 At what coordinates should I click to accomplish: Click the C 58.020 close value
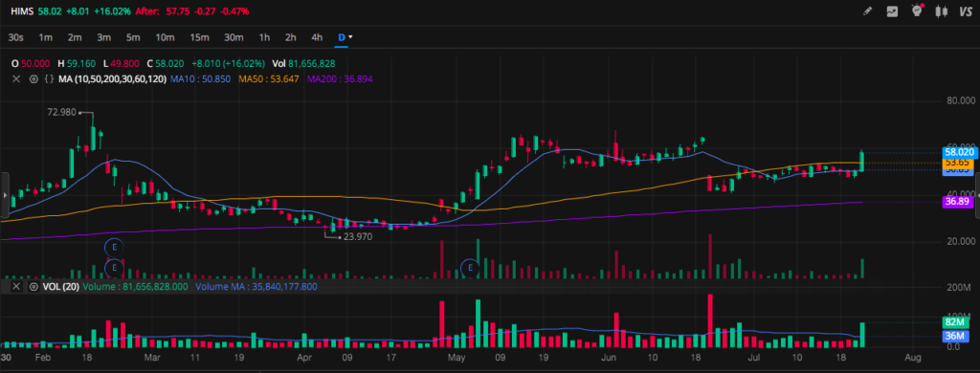pos(165,64)
